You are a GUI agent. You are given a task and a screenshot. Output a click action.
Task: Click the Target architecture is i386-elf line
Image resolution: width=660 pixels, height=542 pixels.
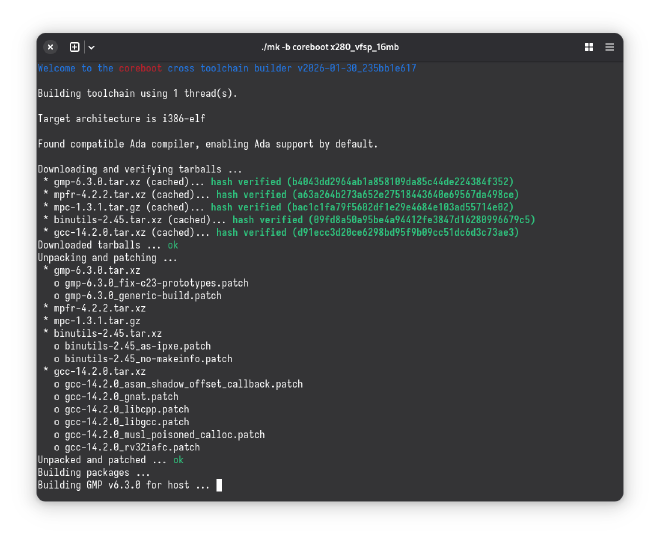click(122, 119)
